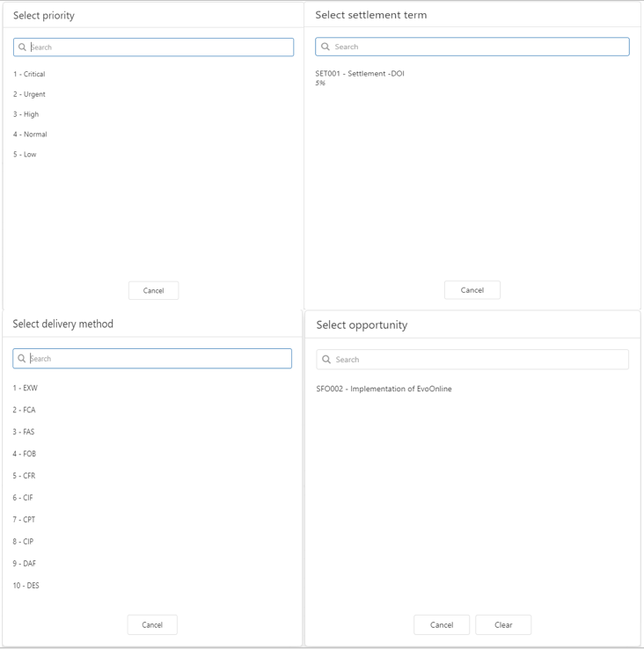This screenshot has width=644, height=649.
Task: Focus the priority search field
Action: pos(158,47)
